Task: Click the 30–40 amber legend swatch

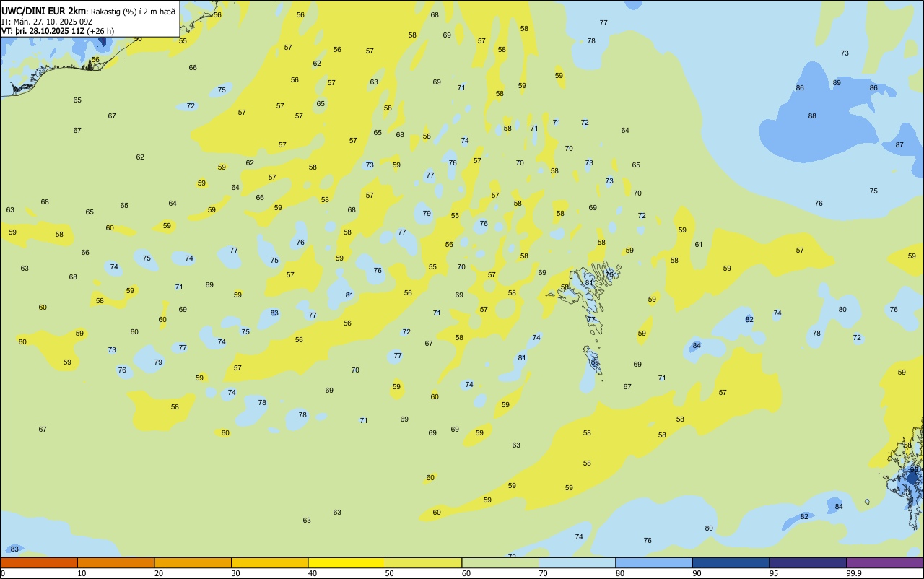Action: 269,562
